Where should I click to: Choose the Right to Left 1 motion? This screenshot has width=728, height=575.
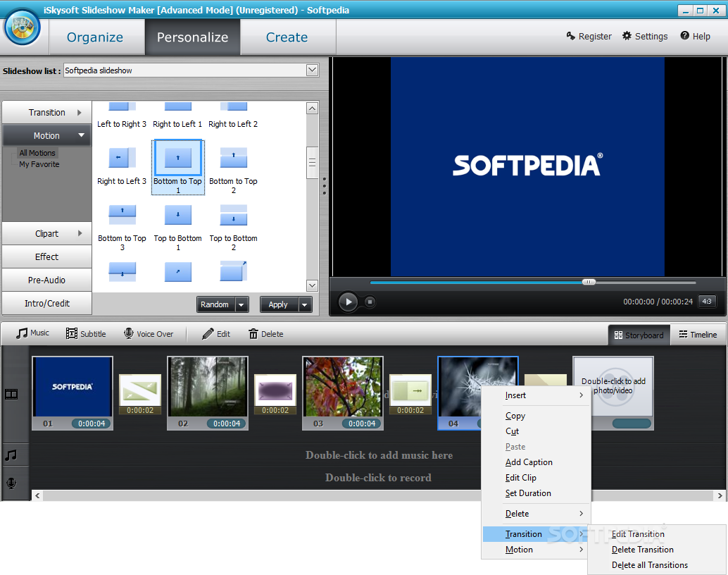pyautogui.click(x=177, y=114)
